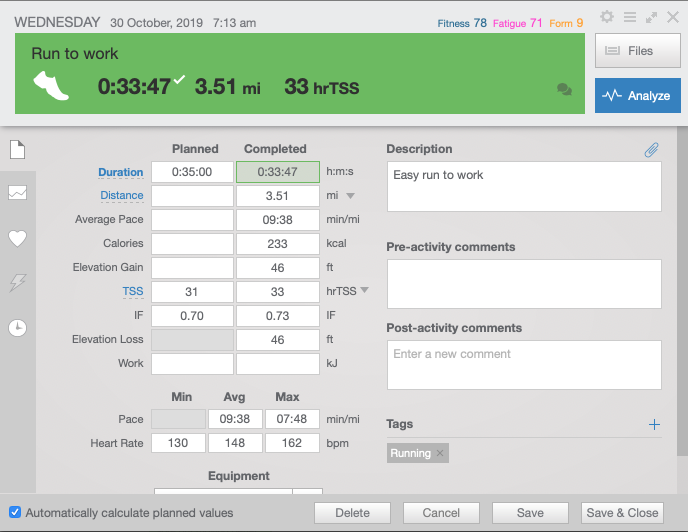The image size is (688, 532).
Task: Close the workout dialog
Action: pos(673,17)
